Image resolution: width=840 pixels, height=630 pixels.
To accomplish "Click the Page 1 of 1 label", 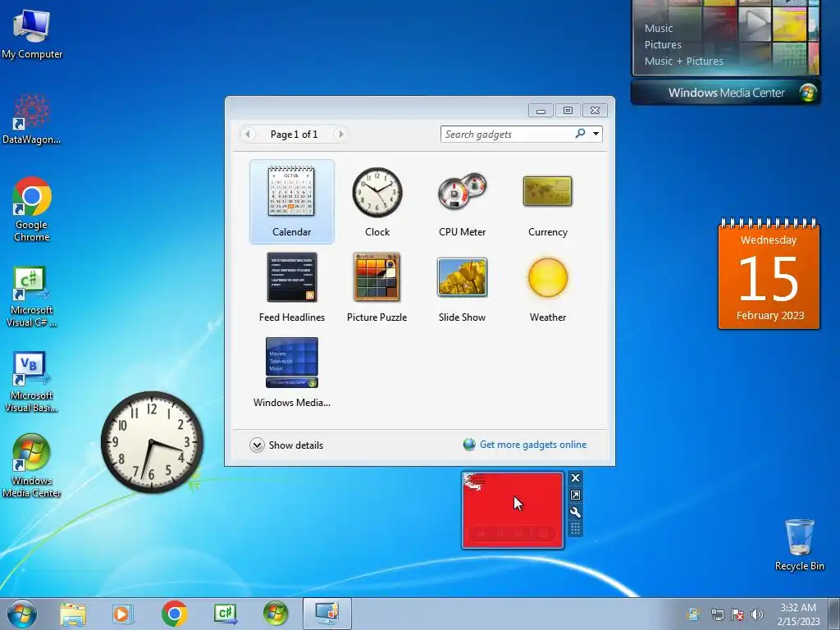I will point(294,135).
